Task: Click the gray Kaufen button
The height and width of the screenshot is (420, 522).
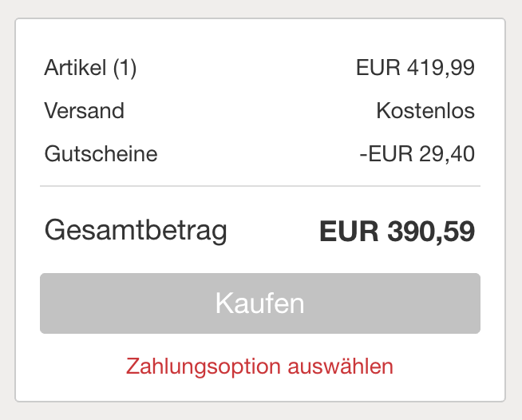Action: coord(260,303)
